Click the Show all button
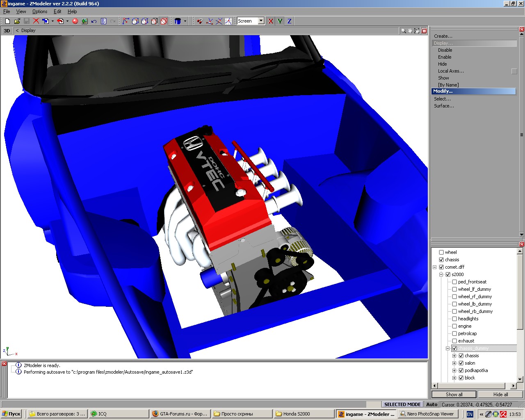This screenshot has width=525, height=420. pos(454,395)
